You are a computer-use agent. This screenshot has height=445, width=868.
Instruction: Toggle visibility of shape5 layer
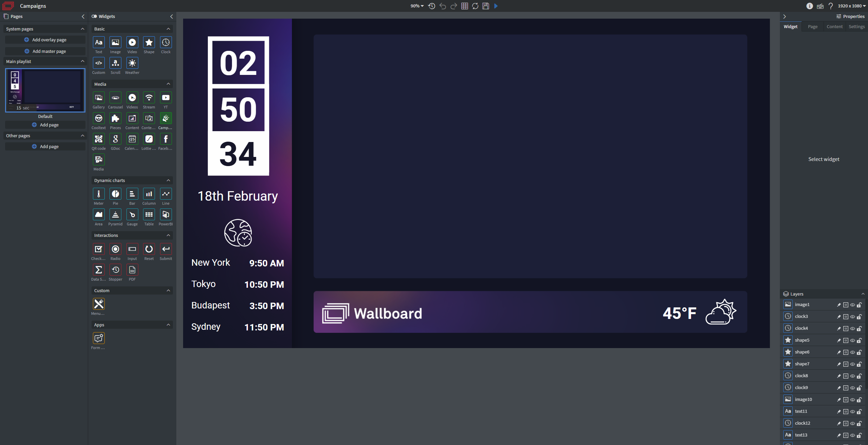click(x=852, y=341)
